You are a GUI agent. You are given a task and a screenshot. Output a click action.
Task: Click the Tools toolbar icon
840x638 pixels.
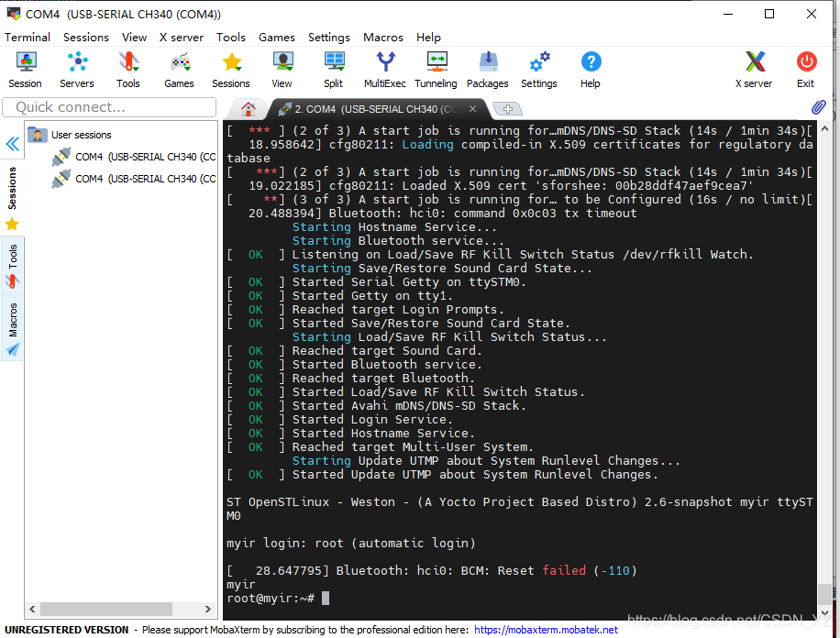tap(128, 70)
